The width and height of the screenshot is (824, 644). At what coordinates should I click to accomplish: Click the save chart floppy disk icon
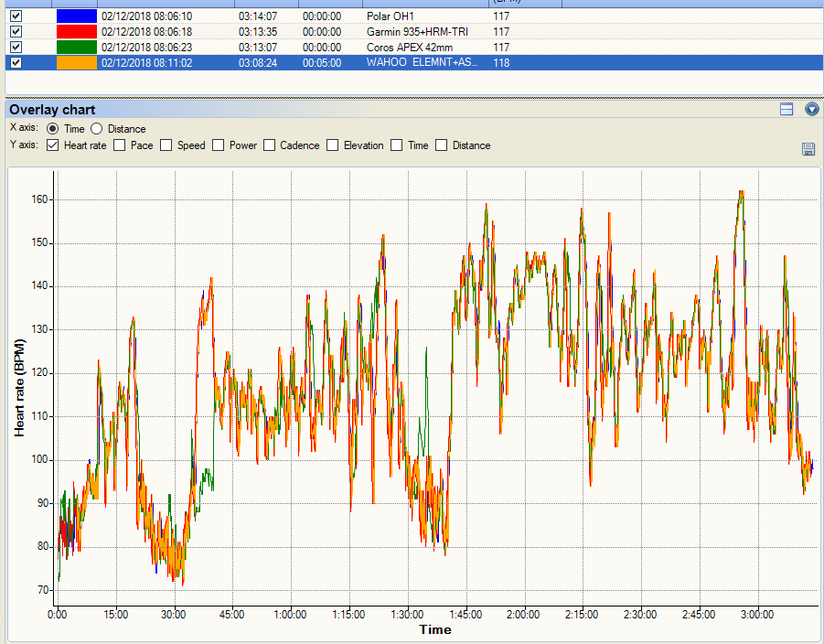click(808, 149)
